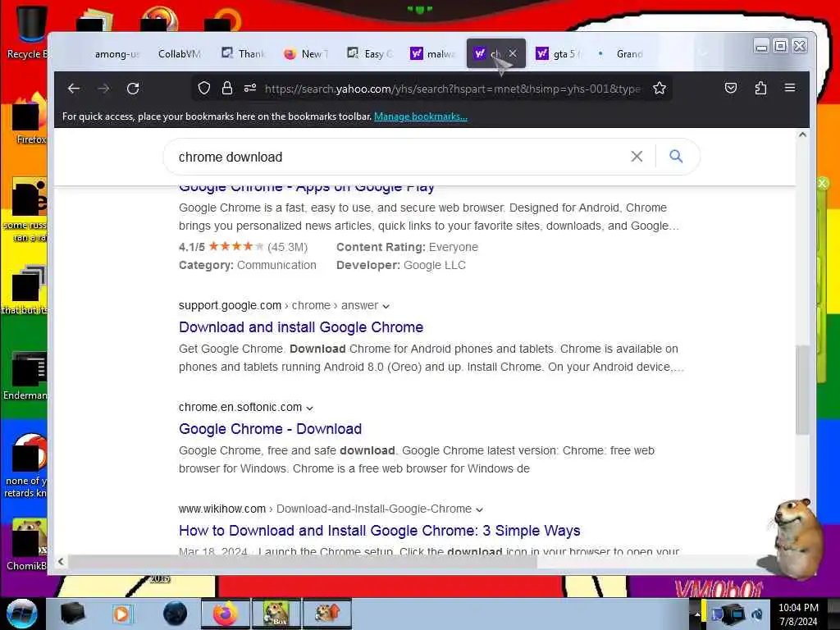Open the Windows Start button
The width and height of the screenshot is (840, 630).
coord(22,614)
